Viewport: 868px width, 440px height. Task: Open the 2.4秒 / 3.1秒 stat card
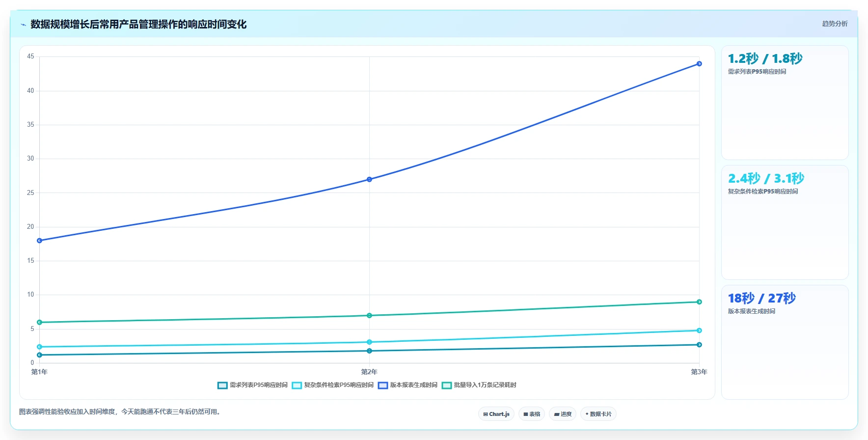(785, 222)
